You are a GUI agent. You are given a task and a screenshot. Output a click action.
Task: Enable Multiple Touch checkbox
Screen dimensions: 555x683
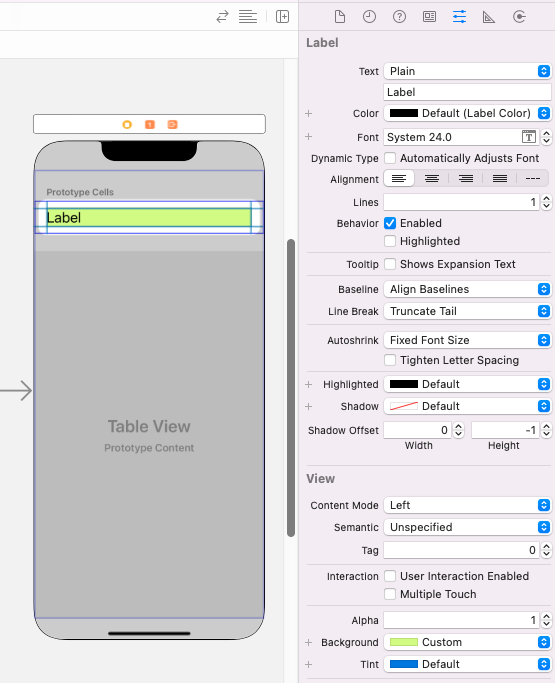click(x=390, y=594)
